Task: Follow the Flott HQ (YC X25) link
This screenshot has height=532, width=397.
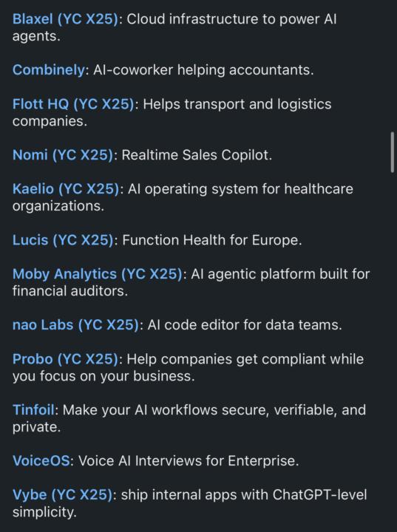Action: tap(73, 104)
